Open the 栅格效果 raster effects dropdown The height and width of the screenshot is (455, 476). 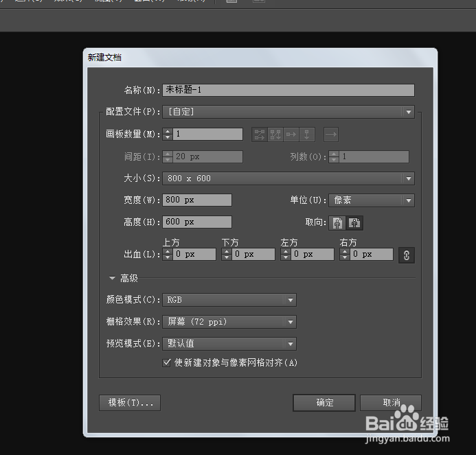click(229, 322)
